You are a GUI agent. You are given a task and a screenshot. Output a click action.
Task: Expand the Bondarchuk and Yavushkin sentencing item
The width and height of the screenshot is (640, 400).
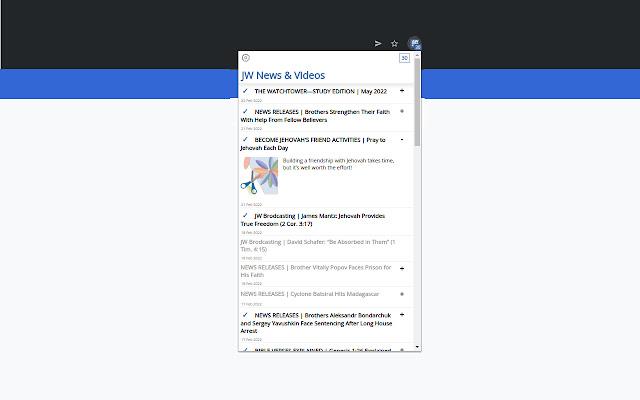pyautogui.click(x=402, y=315)
